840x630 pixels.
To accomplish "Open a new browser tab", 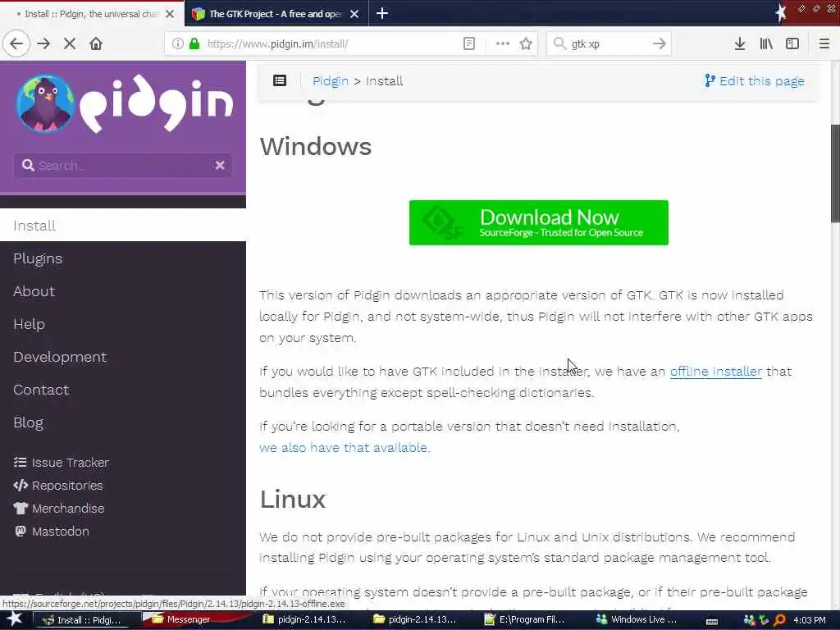I will coord(382,13).
